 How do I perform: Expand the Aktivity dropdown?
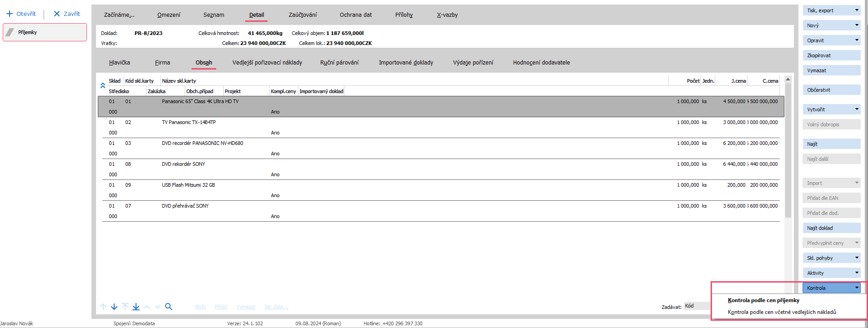coord(832,273)
